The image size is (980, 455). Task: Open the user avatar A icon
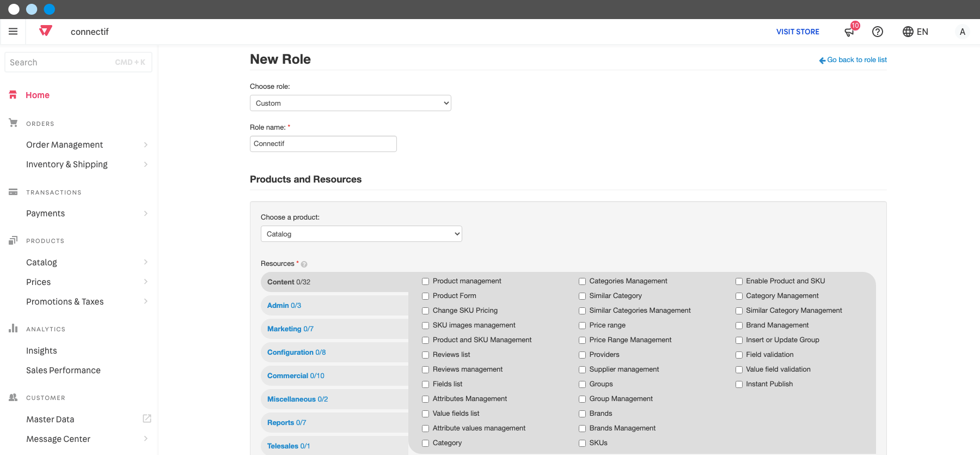[963, 32]
